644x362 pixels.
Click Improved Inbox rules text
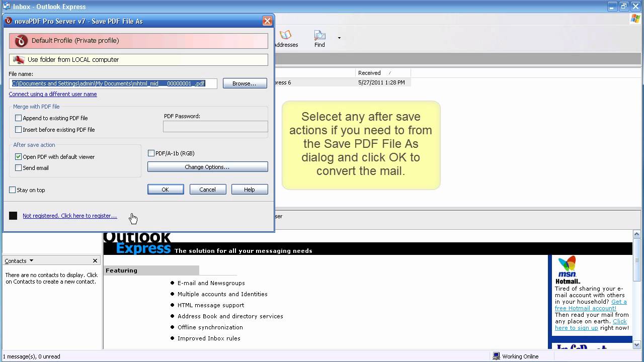coord(209,338)
